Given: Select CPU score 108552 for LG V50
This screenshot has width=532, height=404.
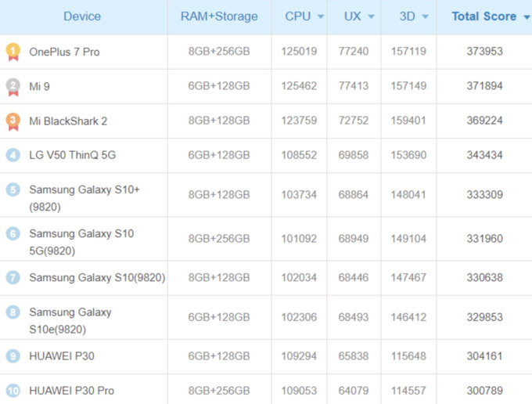Looking at the screenshot, I should 299,155.
